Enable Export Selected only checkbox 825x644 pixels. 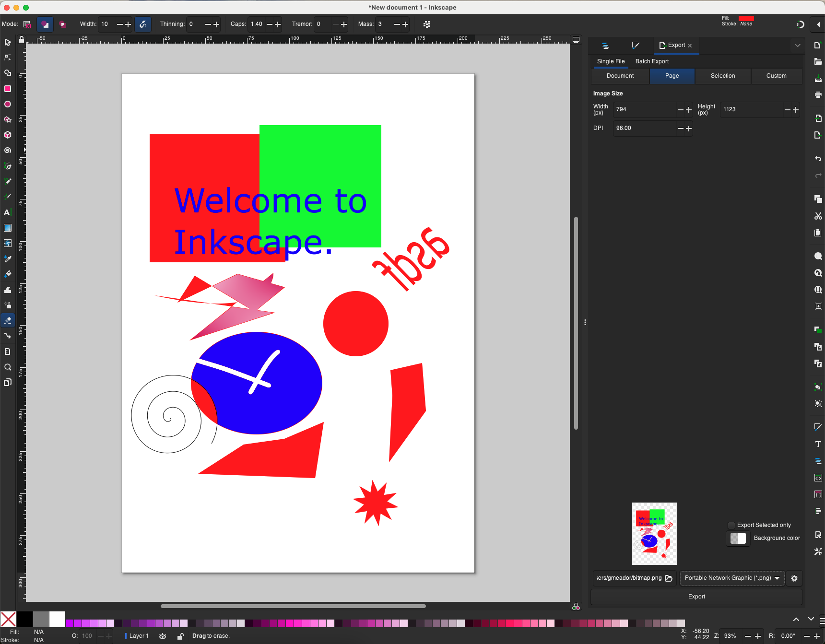click(731, 525)
